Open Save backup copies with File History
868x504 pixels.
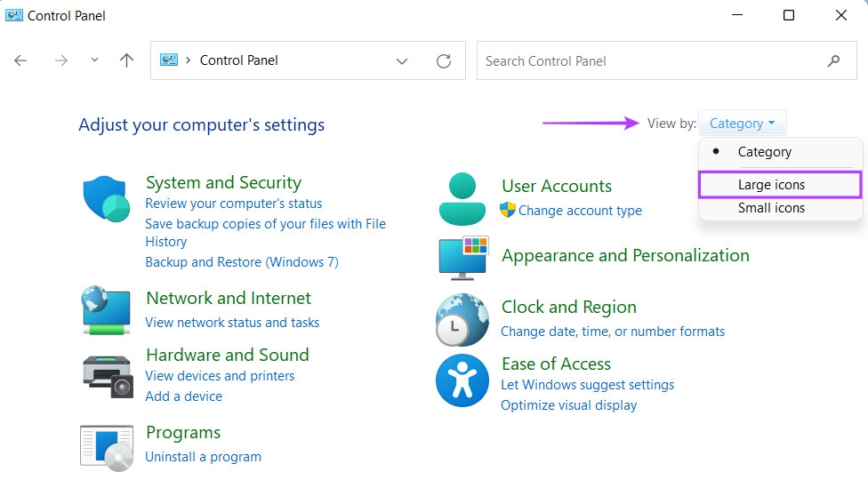pos(265,232)
